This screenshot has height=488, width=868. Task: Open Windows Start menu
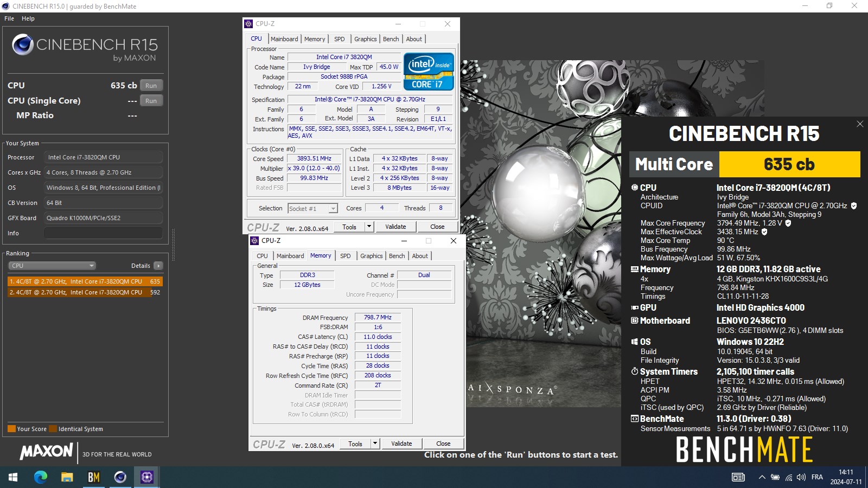pos(13,477)
